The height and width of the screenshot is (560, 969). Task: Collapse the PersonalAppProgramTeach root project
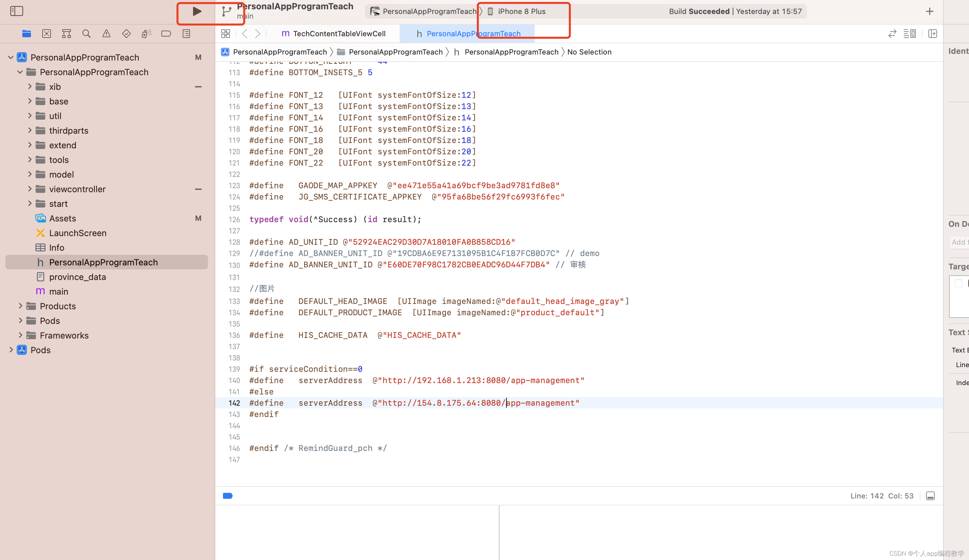tap(11, 57)
